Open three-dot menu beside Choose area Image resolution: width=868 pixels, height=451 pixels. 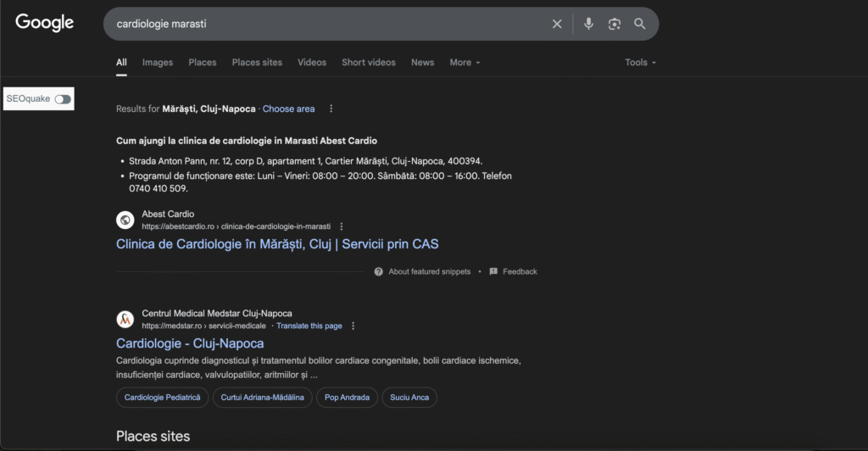pyautogui.click(x=331, y=109)
